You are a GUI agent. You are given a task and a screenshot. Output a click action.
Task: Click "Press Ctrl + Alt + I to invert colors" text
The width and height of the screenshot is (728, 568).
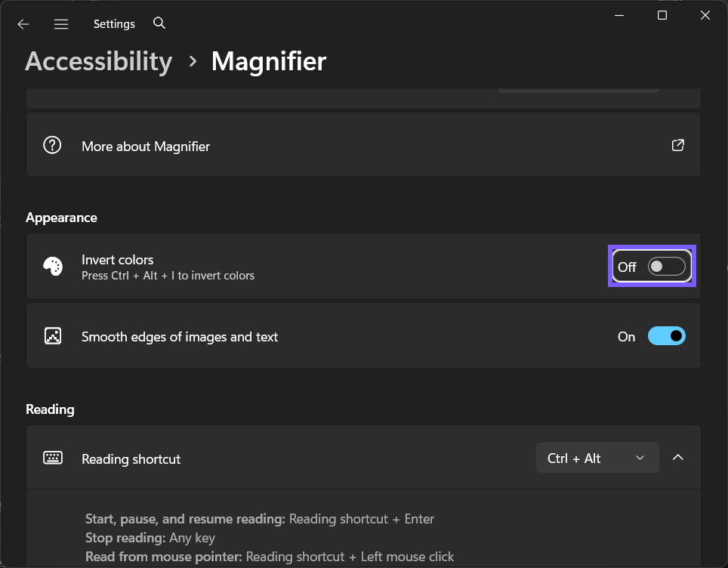(x=168, y=276)
